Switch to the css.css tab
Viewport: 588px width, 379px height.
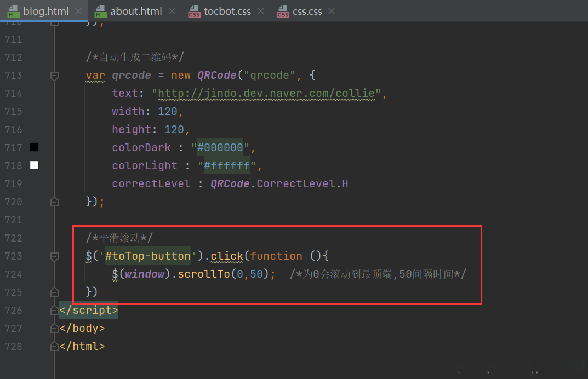[307, 12]
